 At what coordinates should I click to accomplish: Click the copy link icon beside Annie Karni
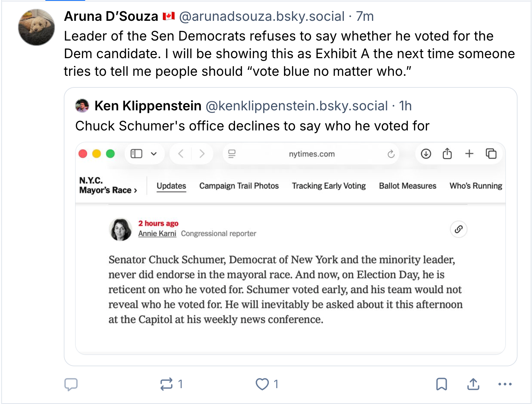(458, 229)
